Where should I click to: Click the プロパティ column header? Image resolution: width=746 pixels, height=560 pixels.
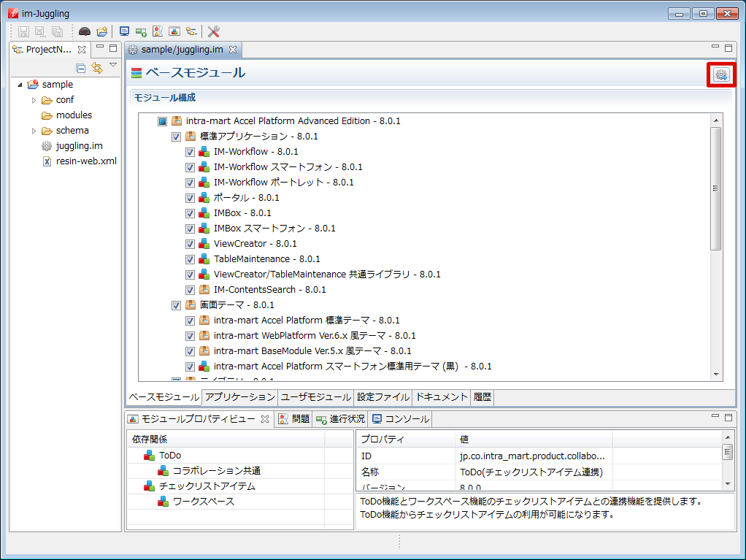click(x=405, y=439)
